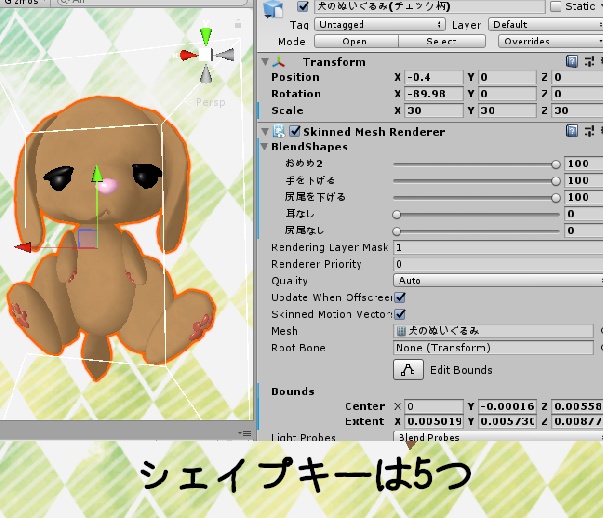
Task: Click the green Y move handle arrow
Action: (97, 173)
